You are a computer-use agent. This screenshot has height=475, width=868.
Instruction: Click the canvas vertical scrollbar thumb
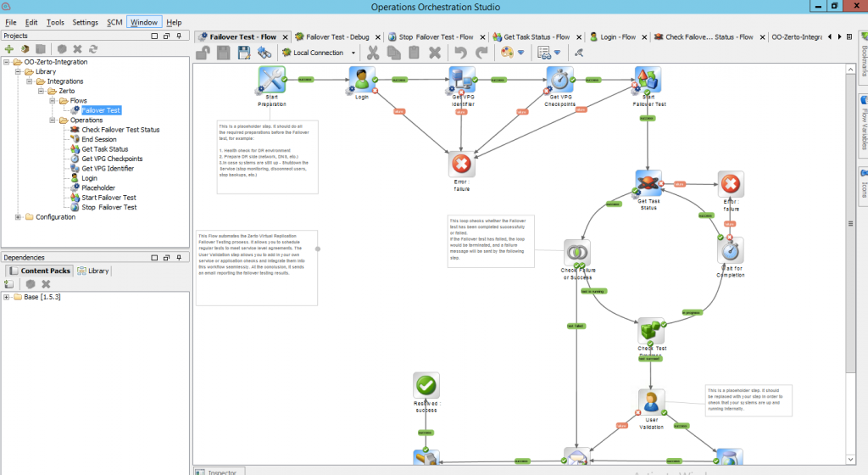pyautogui.click(x=851, y=224)
